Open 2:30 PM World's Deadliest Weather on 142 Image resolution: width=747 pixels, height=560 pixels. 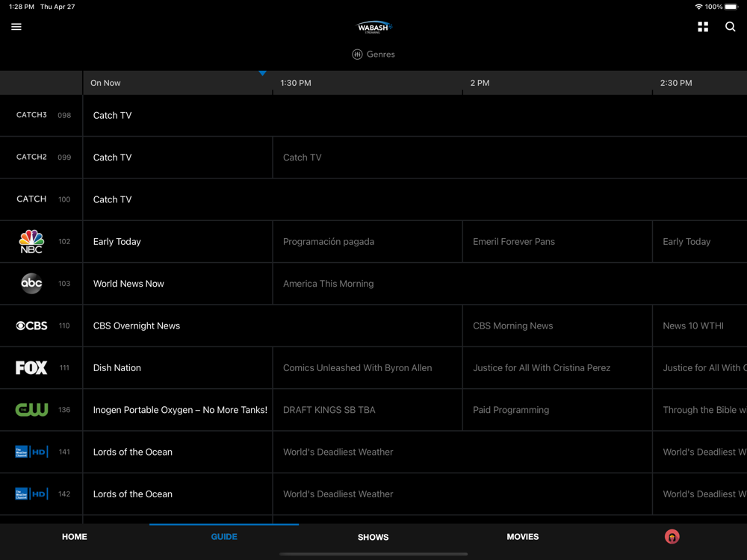(700, 494)
